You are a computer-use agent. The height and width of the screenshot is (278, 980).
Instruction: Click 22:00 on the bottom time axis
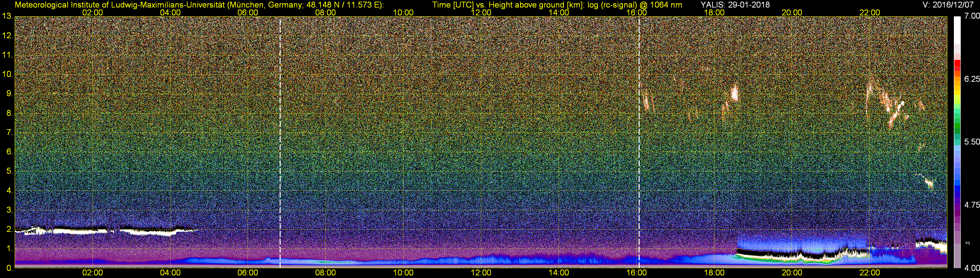coord(870,273)
